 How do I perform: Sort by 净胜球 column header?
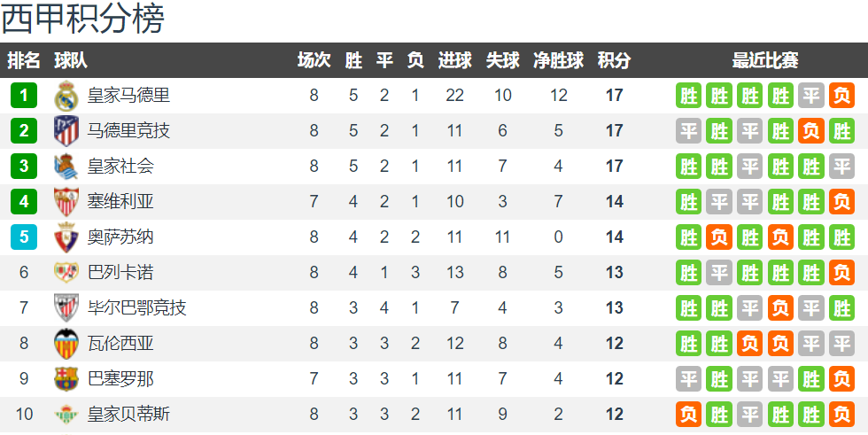[558, 60]
